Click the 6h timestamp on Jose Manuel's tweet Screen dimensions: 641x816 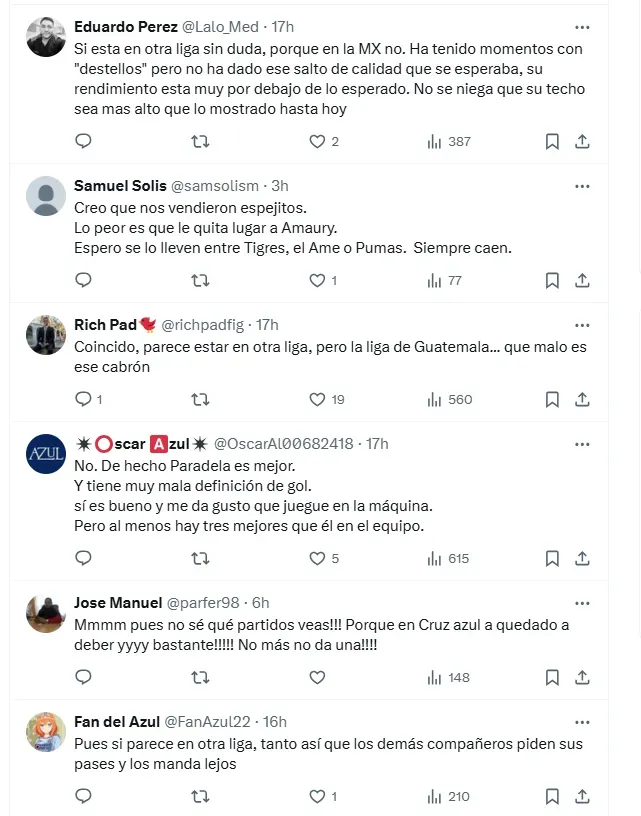pos(260,603)
